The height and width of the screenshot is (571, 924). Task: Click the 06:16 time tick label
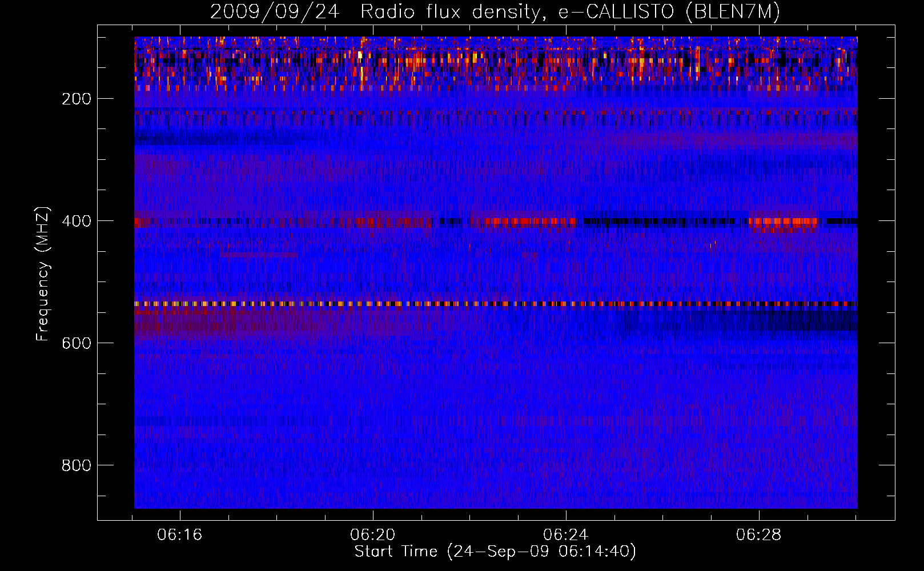pos(180,535)
